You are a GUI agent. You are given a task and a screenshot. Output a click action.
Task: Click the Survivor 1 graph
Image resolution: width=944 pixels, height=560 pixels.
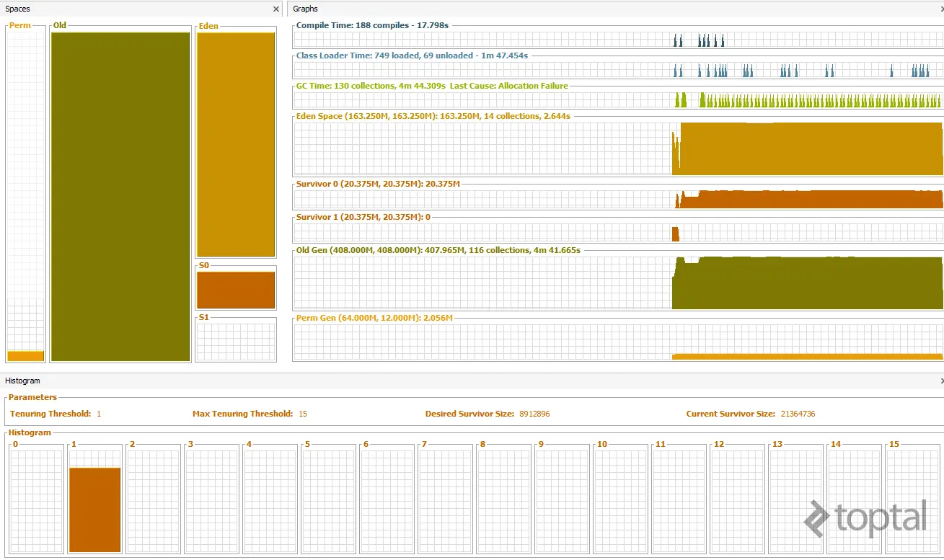tap(618, 233)
